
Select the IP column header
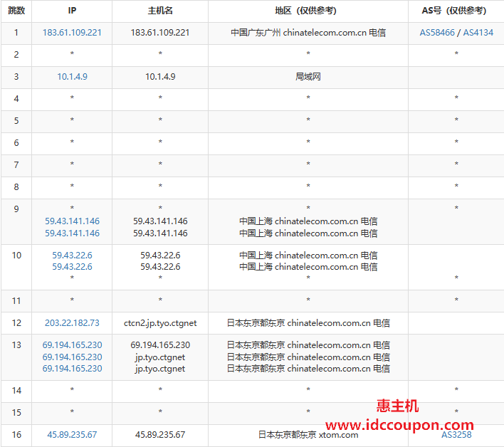click(72, 11)
